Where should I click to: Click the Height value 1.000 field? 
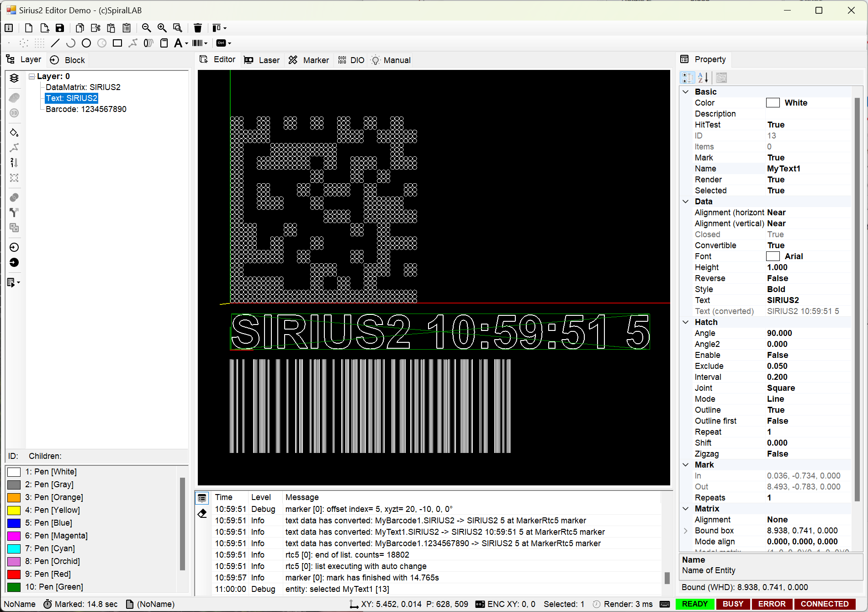(x=808, y=267)
